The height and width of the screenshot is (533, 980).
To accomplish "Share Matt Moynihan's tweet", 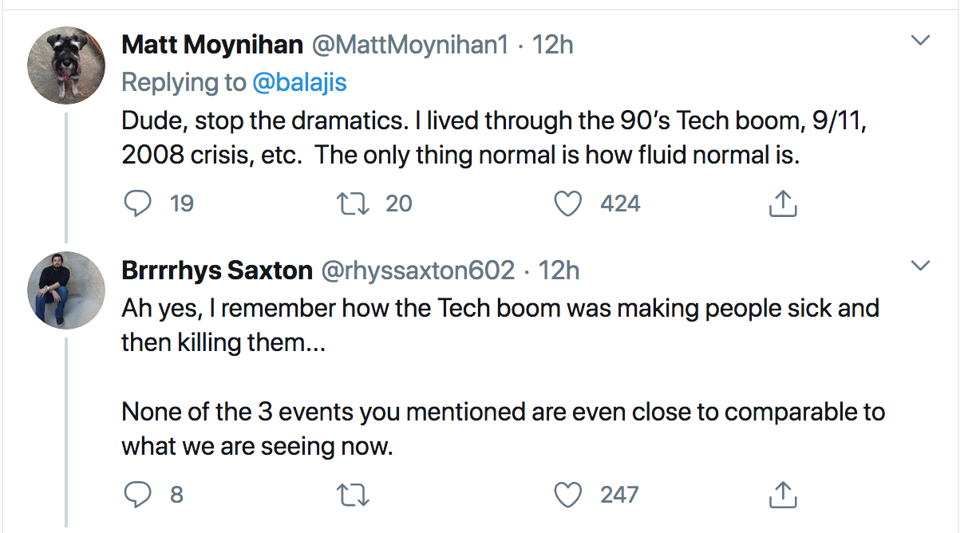I will (x=783, y=205).
